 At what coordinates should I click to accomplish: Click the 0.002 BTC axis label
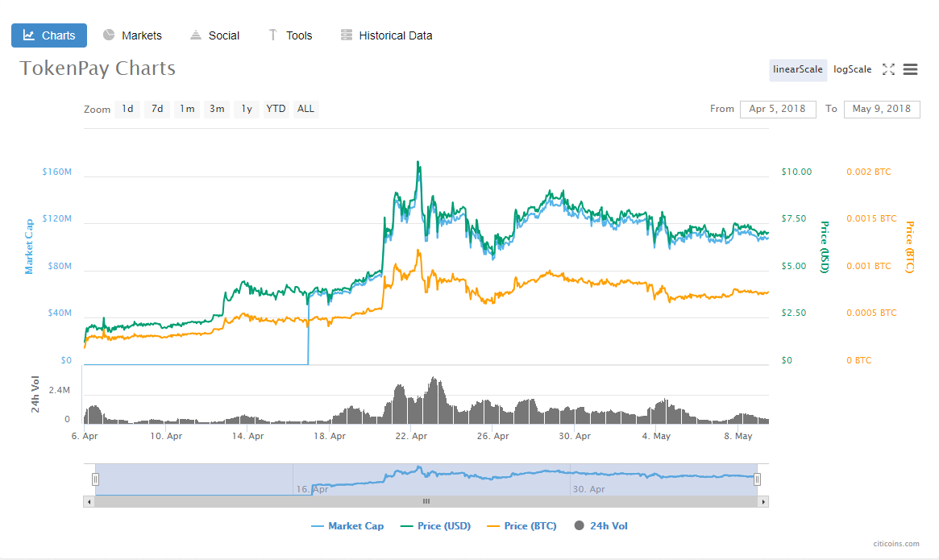coord(869,172)
